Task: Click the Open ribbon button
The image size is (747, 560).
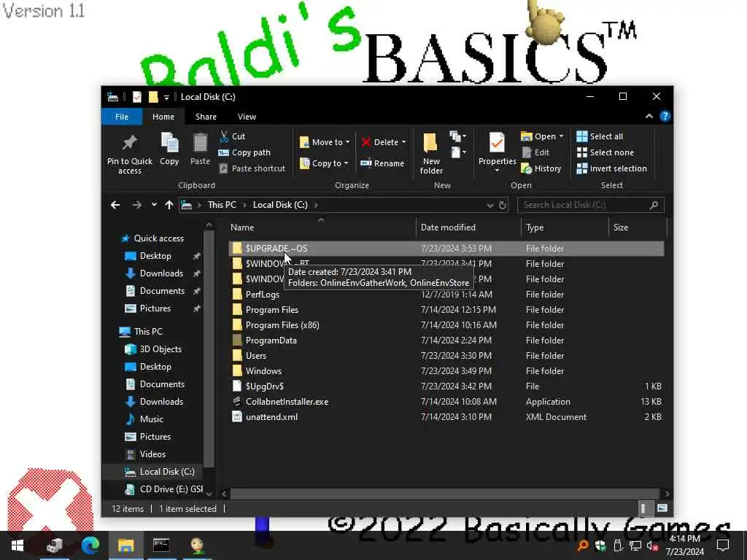Action: 542,136
